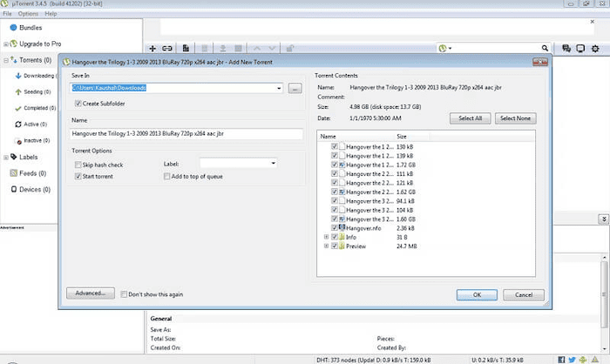Open the Remote screen icon in toolbar
Viewport: 610px width, 364px height.
pyautogui.click(x=581, y=49)
